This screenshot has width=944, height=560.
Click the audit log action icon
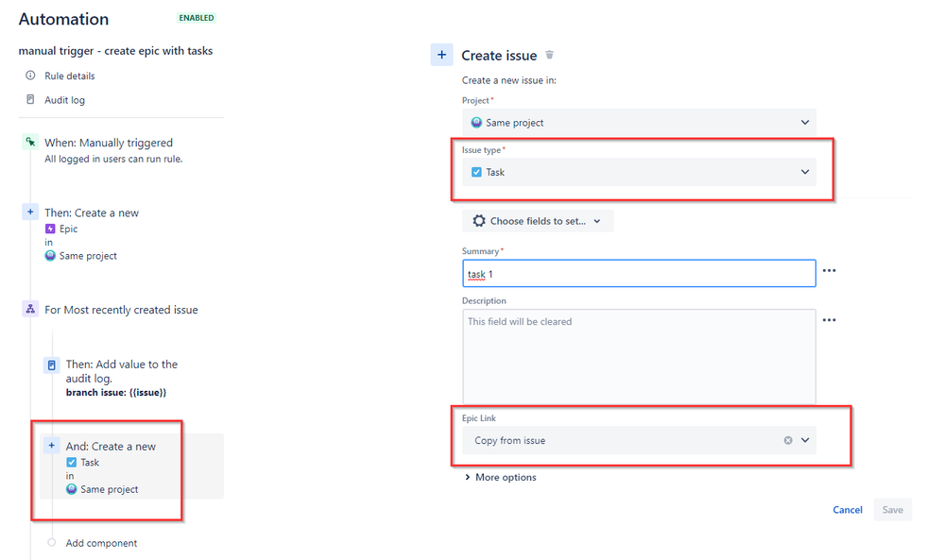52,365
